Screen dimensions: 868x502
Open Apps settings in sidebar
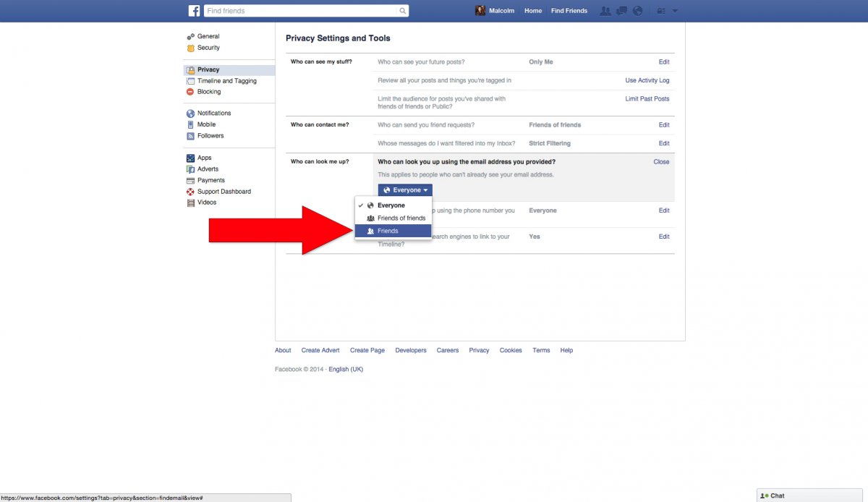[x=205, y=158]
